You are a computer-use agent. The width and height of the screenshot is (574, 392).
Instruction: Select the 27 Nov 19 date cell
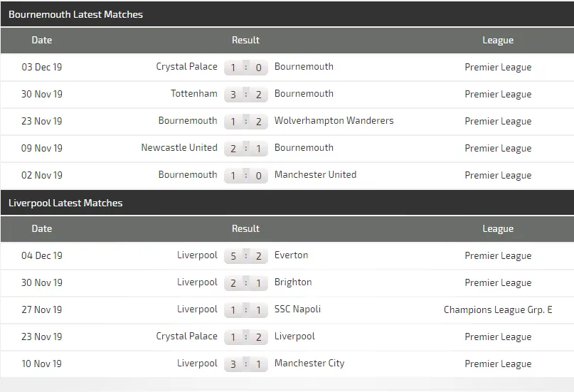point(42,309)
